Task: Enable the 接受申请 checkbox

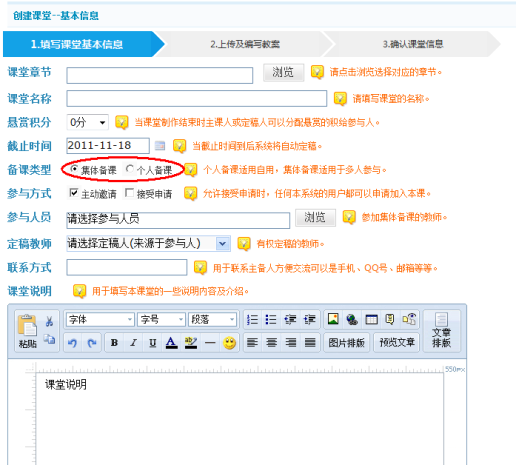Action: pyautogui.click(x=129, y=193)
